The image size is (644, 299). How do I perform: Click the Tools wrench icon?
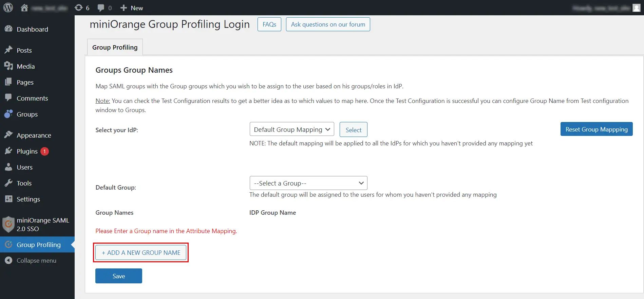pyautogui.click(x=8, y=183)
